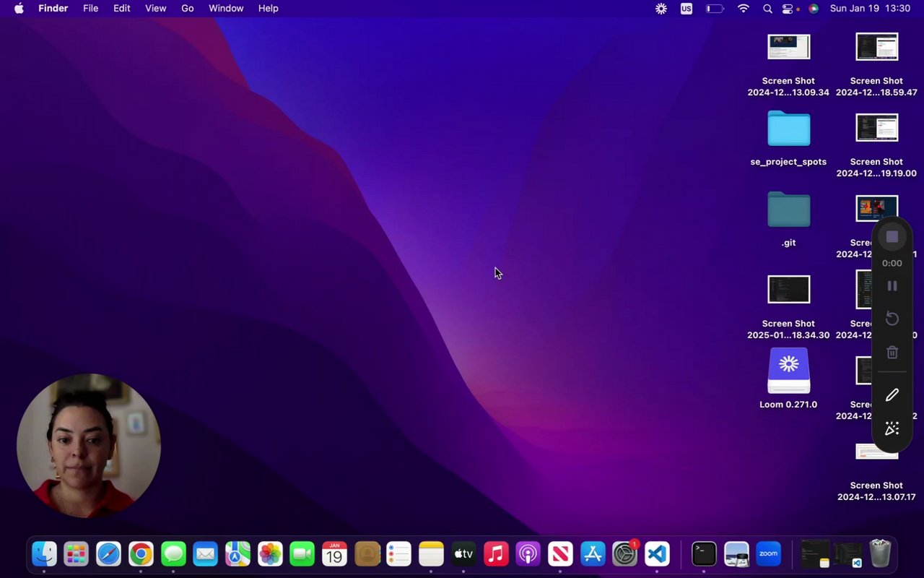Click the Loom webcam bubble
Screen dimensions: 924x578
89,446
